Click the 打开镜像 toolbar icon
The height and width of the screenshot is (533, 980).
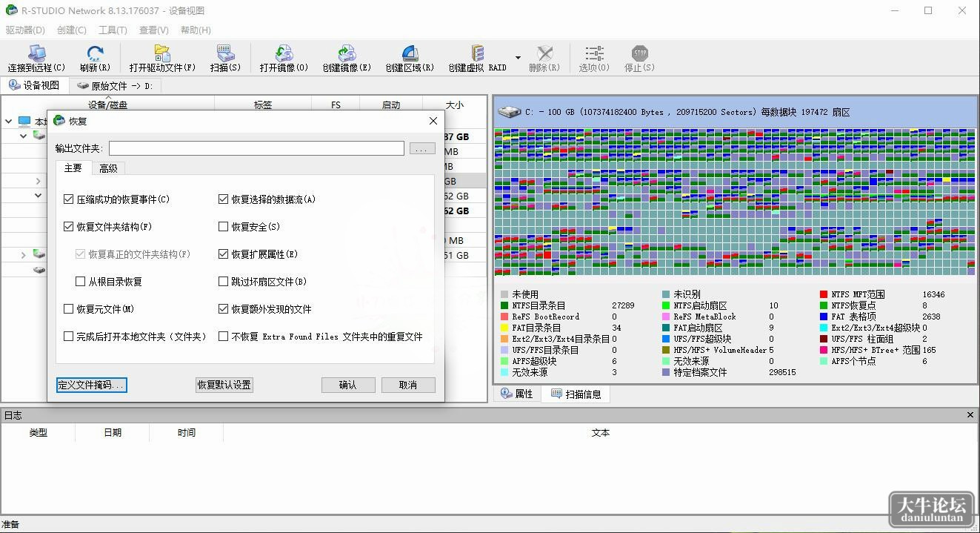(x=284, y=54)
